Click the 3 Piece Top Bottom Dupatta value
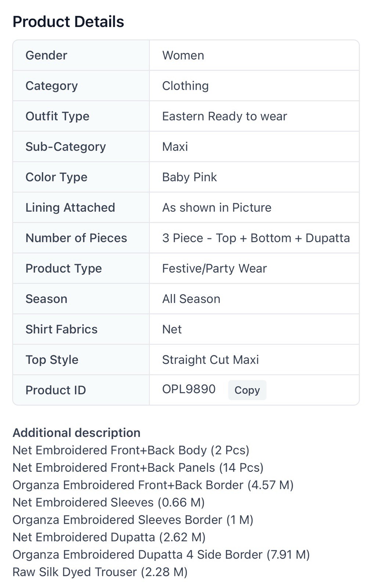Viewport: 372px width, 588px height. coord(256,238)
